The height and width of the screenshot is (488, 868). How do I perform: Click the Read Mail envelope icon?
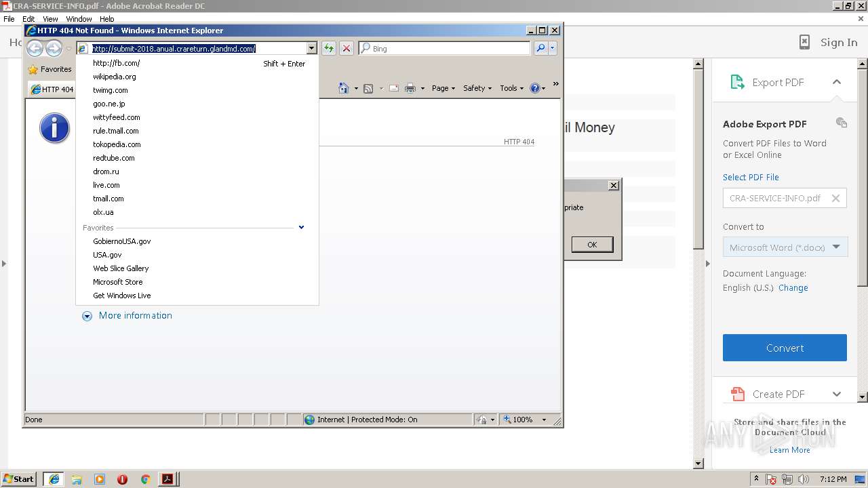point(393,88)
